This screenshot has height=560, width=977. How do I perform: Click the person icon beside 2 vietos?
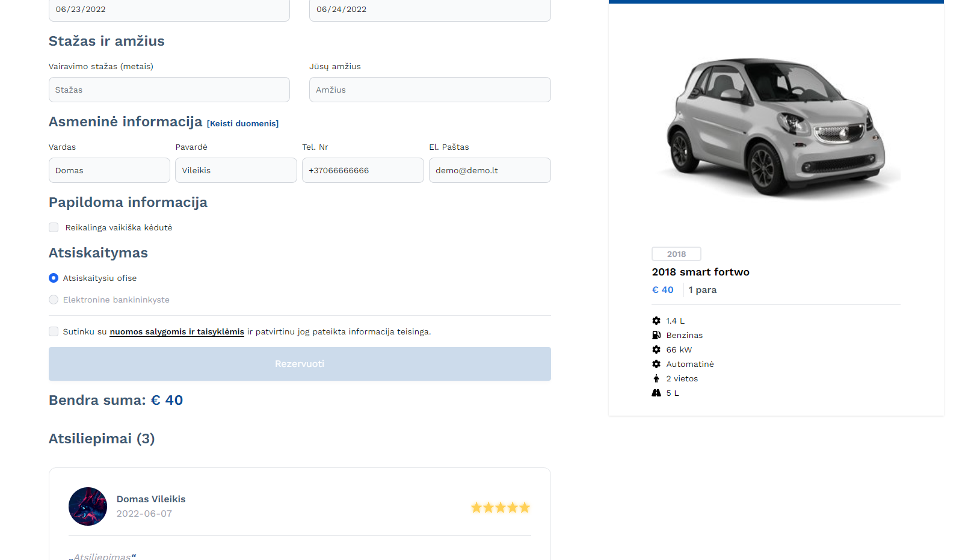click(x=656, y=378)
